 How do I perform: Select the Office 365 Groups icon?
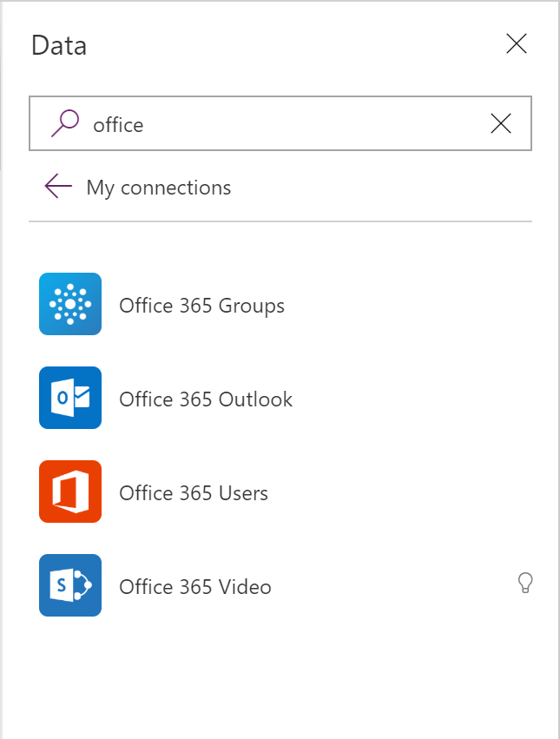tap(70, 304)
